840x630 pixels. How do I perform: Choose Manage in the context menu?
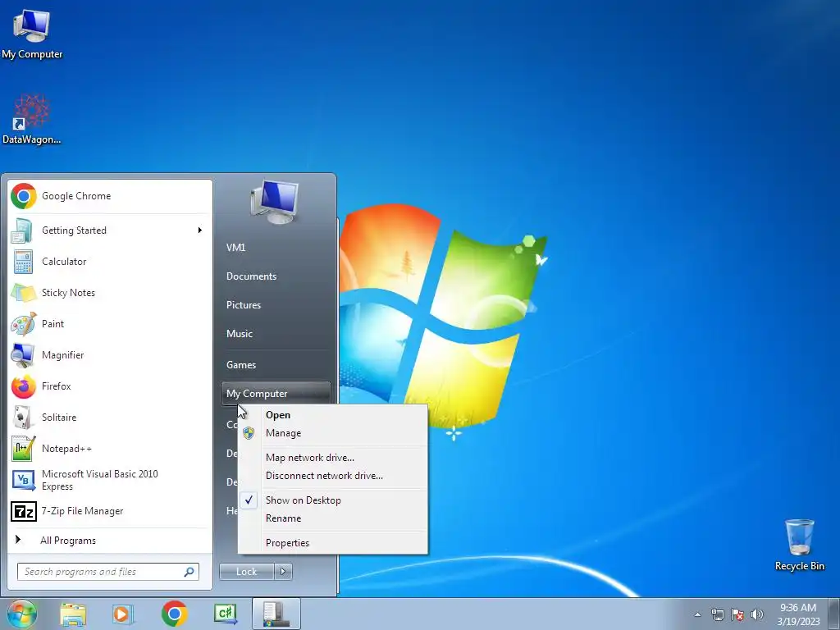pyautogui.click(x=333, y=433)
